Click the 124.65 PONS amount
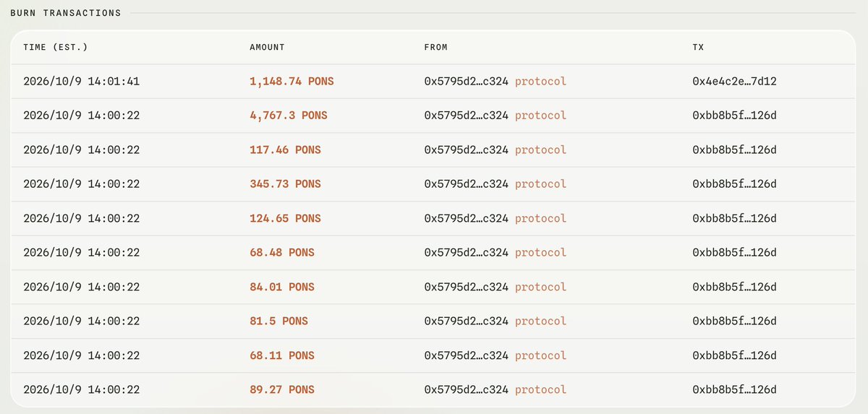Viewport: 868px width, 414px height. [285, 218]
